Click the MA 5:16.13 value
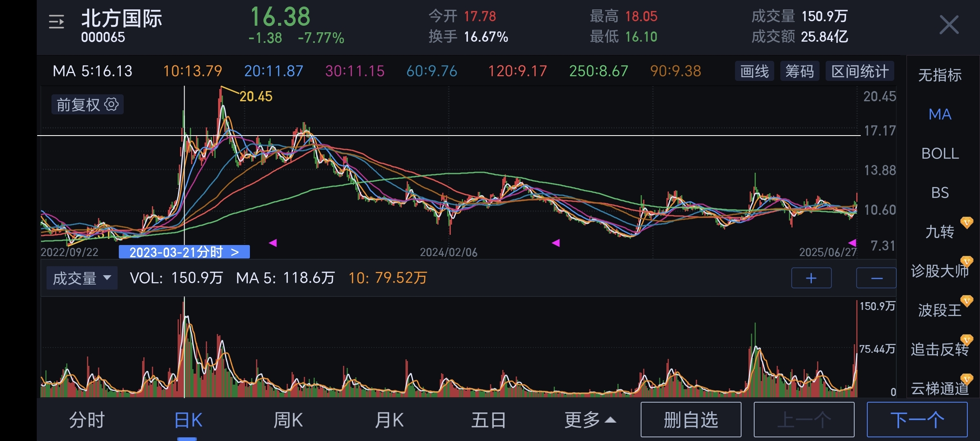980x441 pixels. coord(93,71)
